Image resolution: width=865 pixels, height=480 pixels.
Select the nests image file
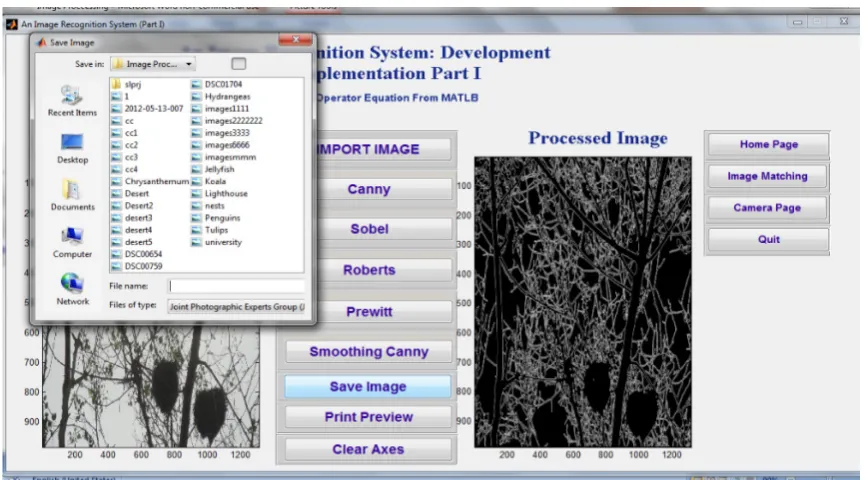208,206
